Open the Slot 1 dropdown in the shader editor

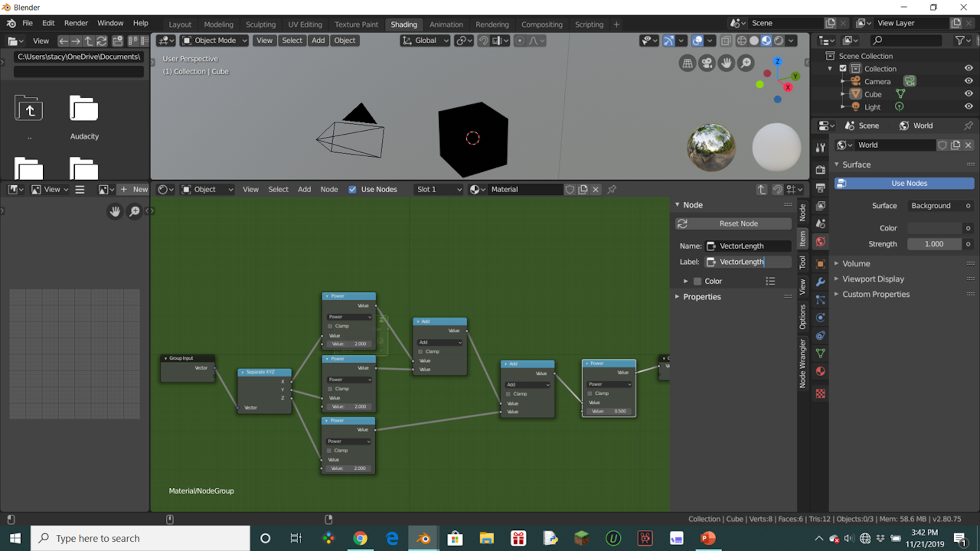pos(438,189)
